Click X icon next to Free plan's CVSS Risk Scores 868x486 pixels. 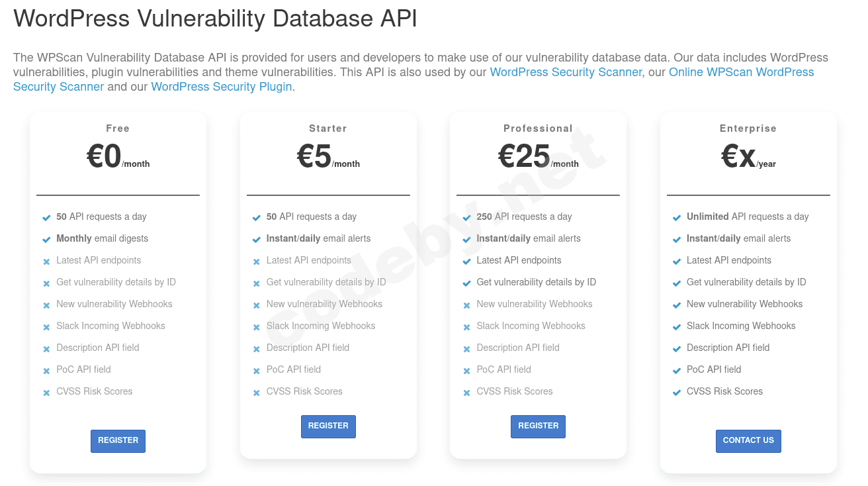click(x=46, y=393)
